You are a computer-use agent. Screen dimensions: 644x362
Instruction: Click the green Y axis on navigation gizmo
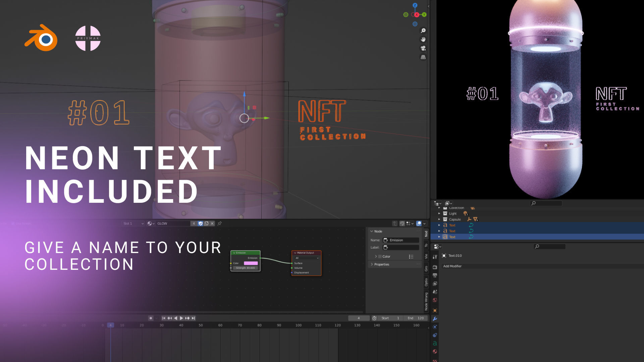(424, 15)
